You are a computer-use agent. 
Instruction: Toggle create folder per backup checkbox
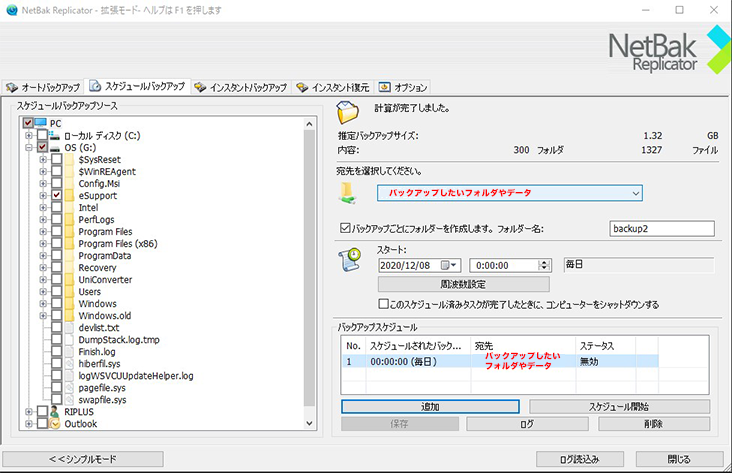click(345, 228)
